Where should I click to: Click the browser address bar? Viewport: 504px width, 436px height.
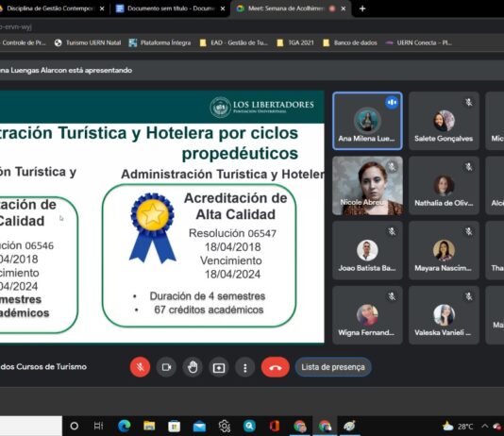point(252,27)
